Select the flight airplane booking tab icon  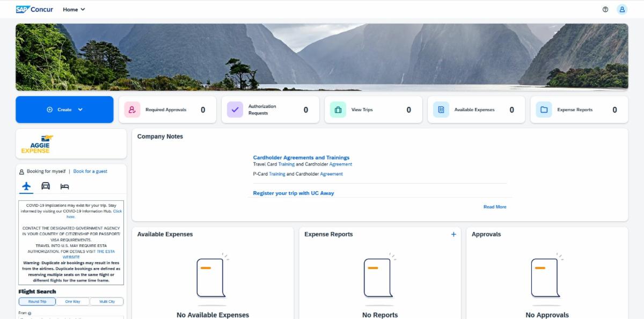click(26, 186)
